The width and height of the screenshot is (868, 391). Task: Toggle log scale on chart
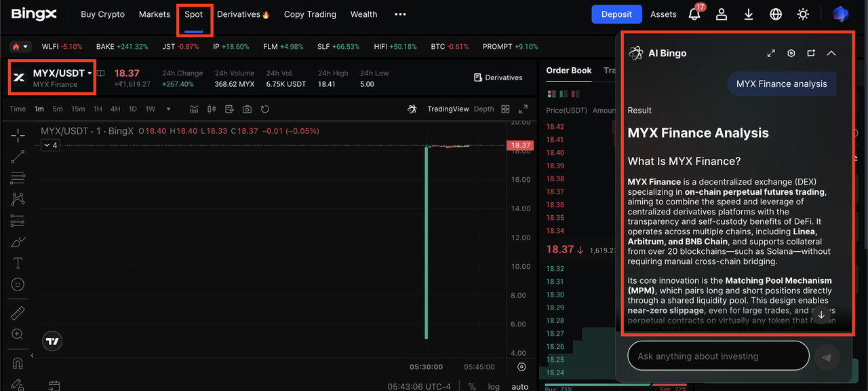494,386
